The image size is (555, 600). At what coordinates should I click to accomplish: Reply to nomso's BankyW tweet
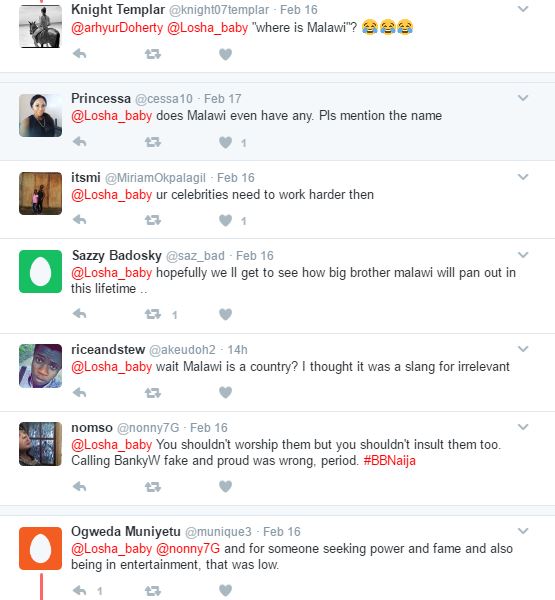coord(79,486)
